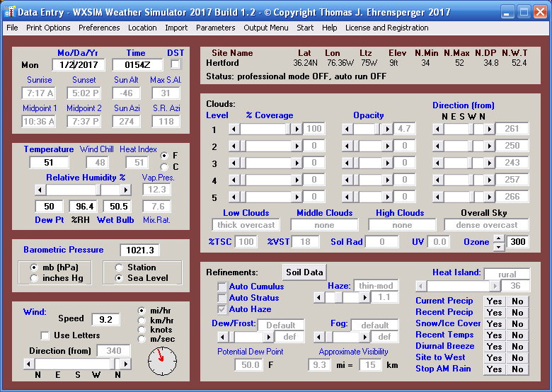552x392 pixels.
Task: Open the Output Menu
Action: click(x=265, y=28)
